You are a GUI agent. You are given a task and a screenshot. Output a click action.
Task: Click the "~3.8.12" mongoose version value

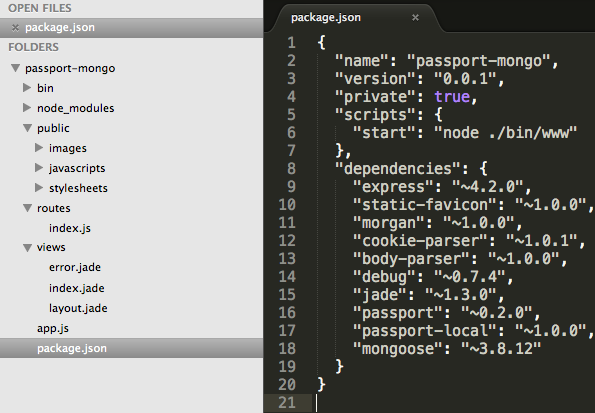pyautogui.click(x=501, y=349)
